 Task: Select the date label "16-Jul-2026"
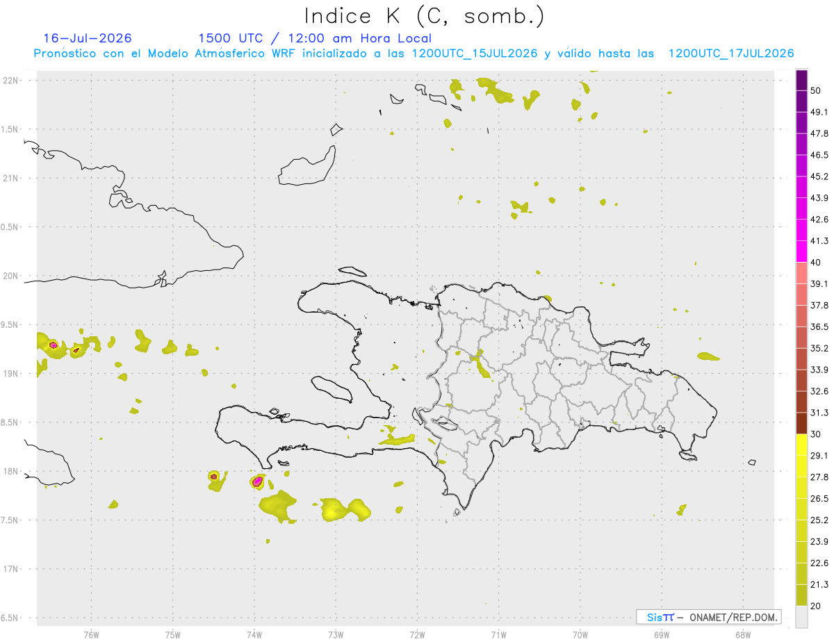pyautogui.click(x=88, y=38)
